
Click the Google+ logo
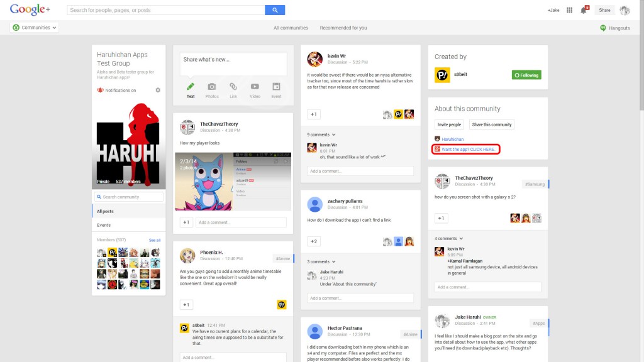point(30,9)
